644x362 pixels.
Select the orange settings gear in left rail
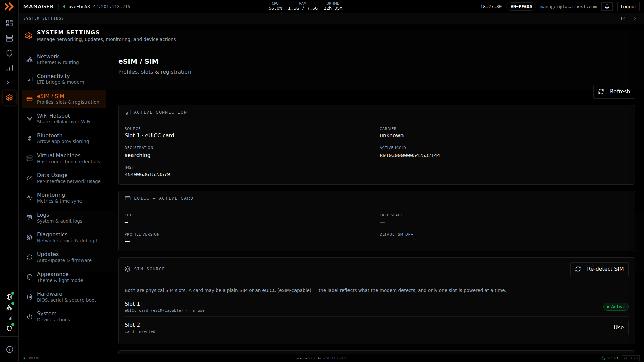(9, 98)
